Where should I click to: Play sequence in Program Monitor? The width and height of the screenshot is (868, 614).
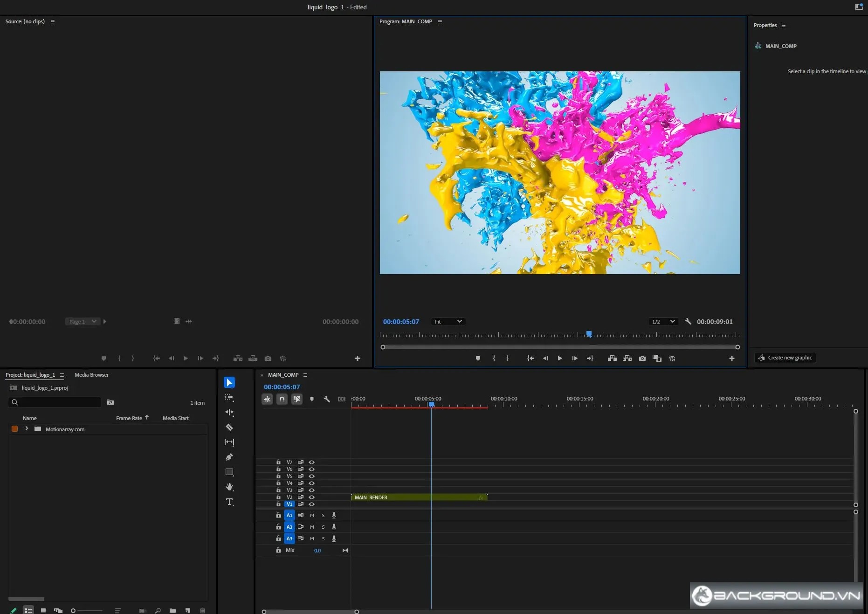click(560, 358)
